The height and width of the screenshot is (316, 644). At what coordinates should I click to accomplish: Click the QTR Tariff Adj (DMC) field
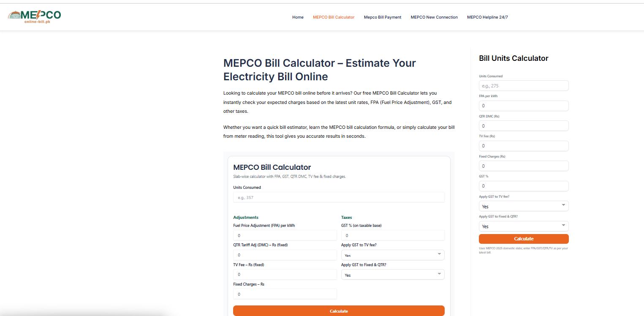(x=285, y=255)
